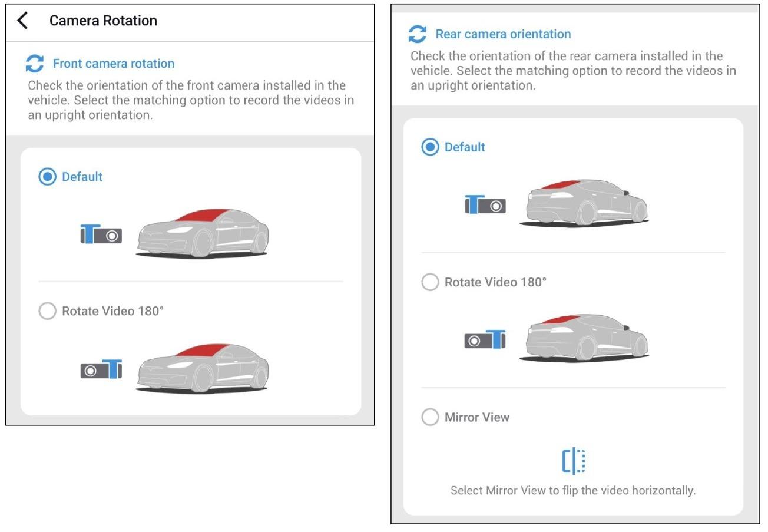Enable Rotate Video 180° for front camera

[x=47, y=311]
